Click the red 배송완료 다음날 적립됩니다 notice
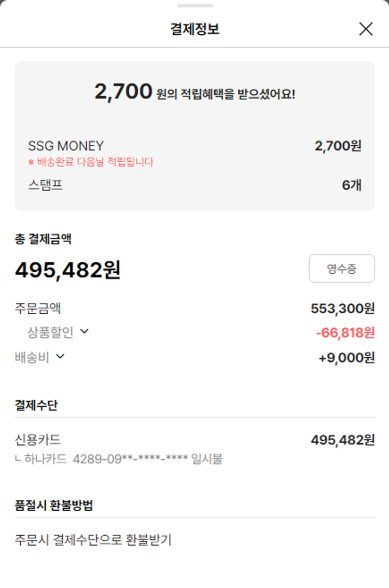389x588 pixels. point(91,162)
